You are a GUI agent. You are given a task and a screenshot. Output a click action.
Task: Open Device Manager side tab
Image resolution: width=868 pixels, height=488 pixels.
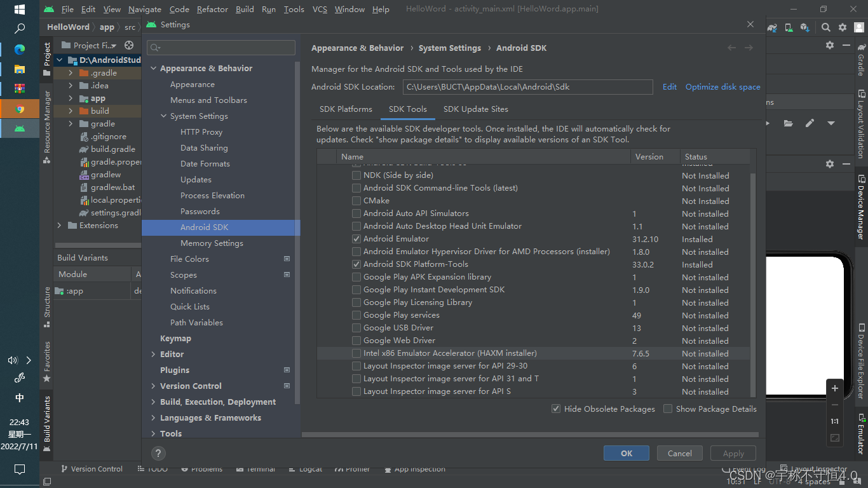(861, 207)
